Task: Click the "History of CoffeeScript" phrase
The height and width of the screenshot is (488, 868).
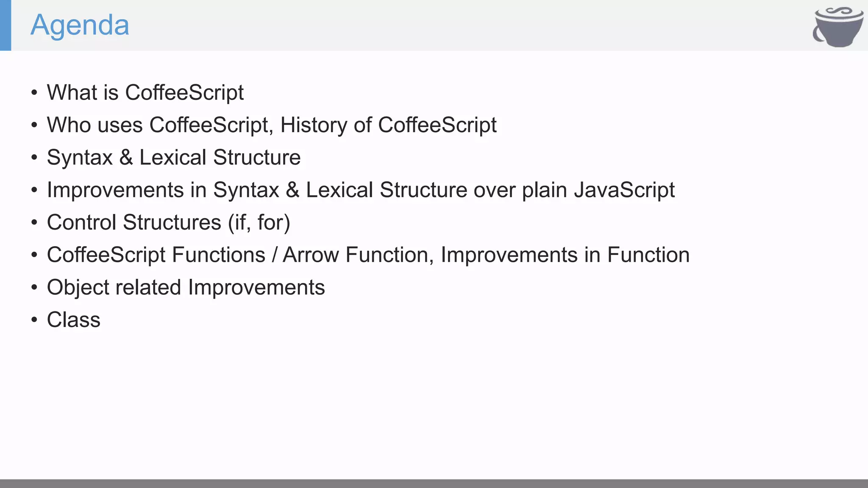Action: 388,125
